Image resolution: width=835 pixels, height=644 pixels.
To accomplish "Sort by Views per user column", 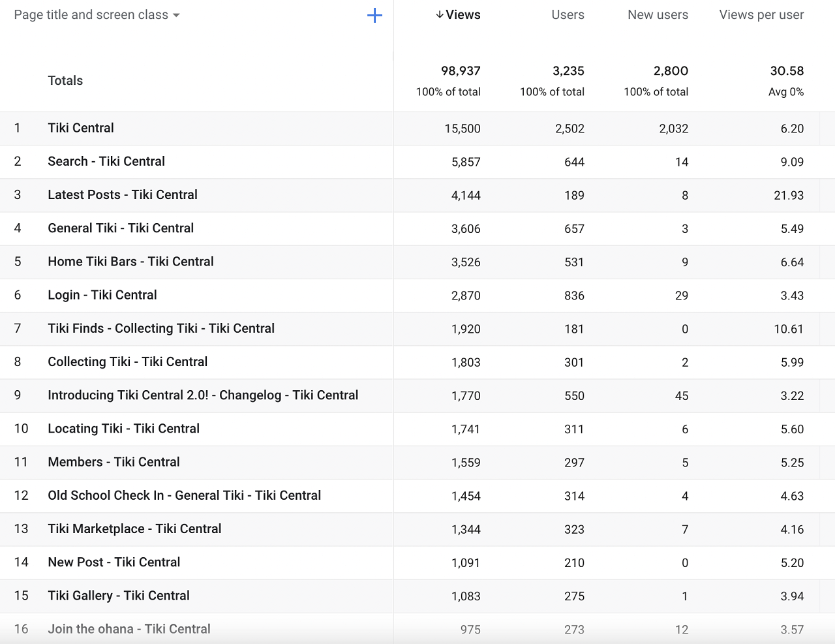I will click(761, 15).
